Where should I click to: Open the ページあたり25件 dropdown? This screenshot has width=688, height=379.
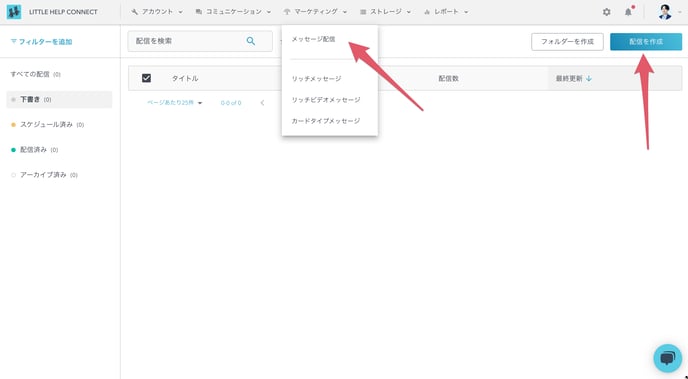pyautogui.click(x=175, y=103)
